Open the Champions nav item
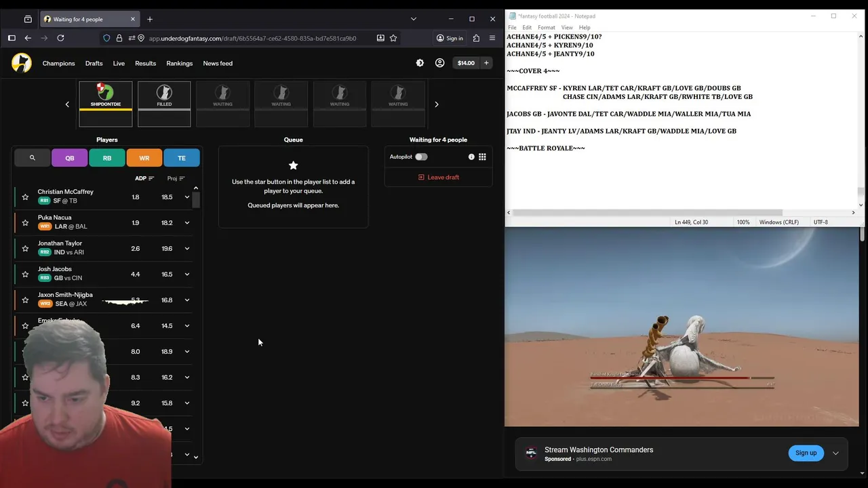Image resolution: width=868 pixels, height=488 pixels. (x=59, y=63)
